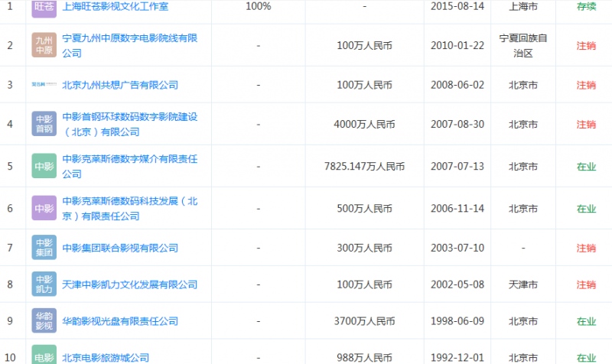Click the 北京九州共想广告 small logo image
The height and width of the screenshot is (364, 612).
[x=44, y=84]
